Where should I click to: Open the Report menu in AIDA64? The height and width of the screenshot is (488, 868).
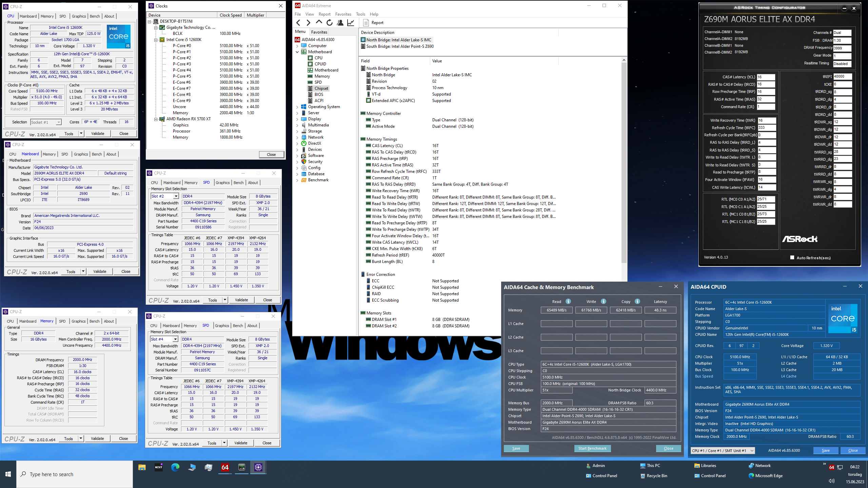point(324,14)
